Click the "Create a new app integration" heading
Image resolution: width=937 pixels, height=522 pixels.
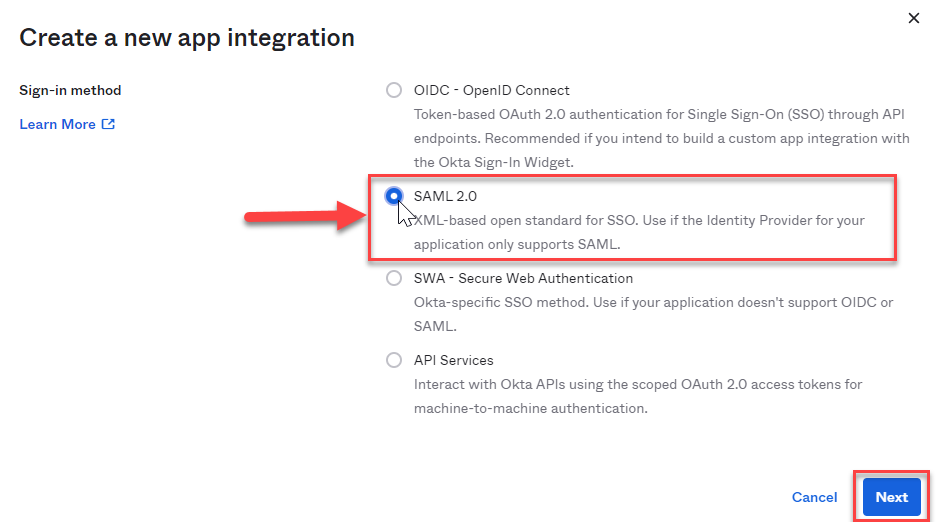187,38
